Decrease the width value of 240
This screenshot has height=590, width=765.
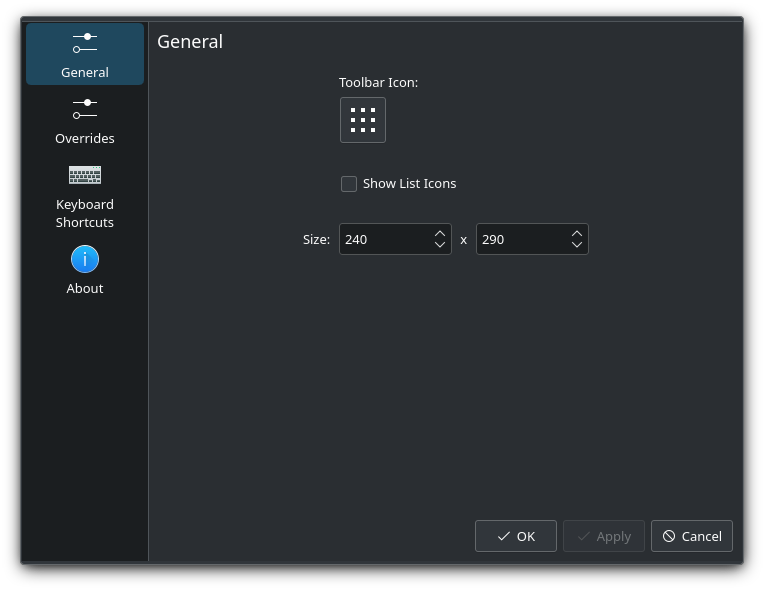[x=440, y=244]
